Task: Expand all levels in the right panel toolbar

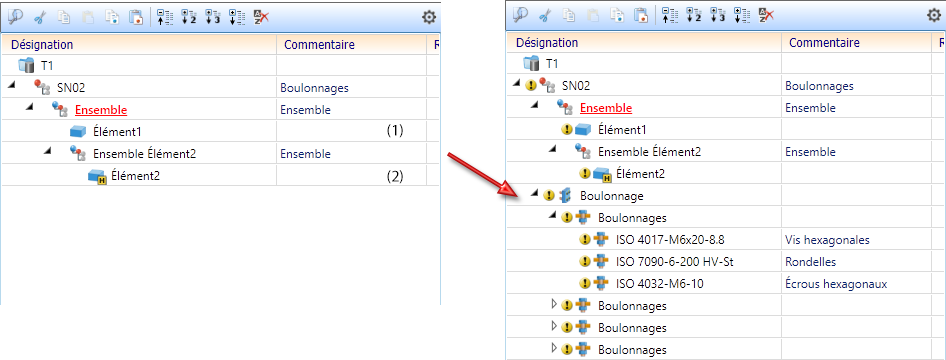Action: (742, 15)
